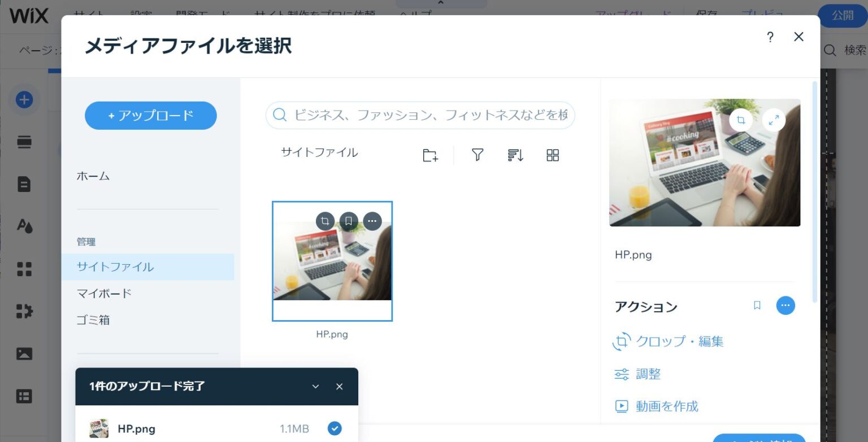
Task: Collapse the upload complete notification
Action: click(315, 386)
